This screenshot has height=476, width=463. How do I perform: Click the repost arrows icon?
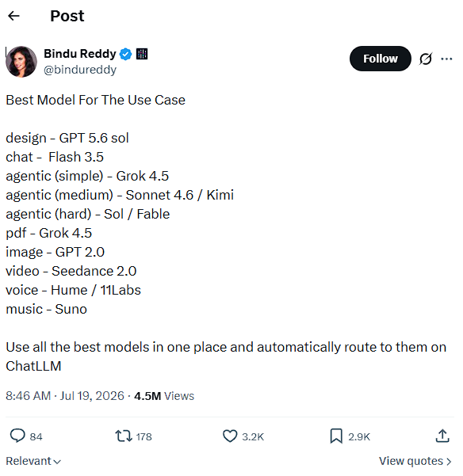coord(124,436)
